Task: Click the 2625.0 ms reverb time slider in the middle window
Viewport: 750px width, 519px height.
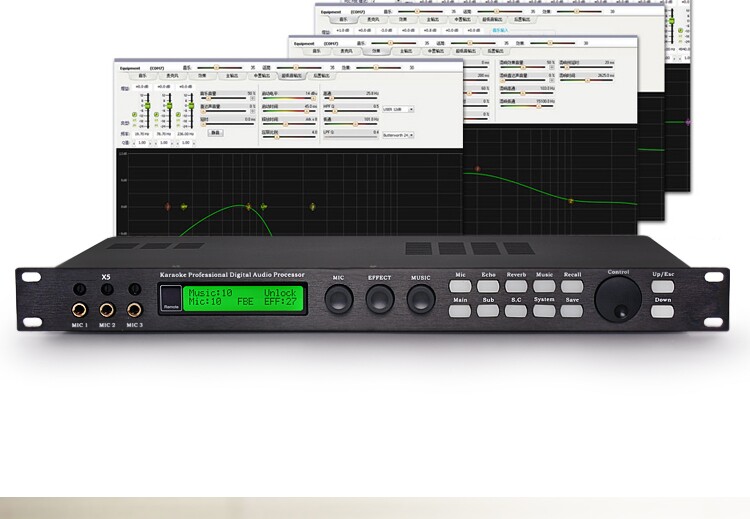Action: [587, 80]
